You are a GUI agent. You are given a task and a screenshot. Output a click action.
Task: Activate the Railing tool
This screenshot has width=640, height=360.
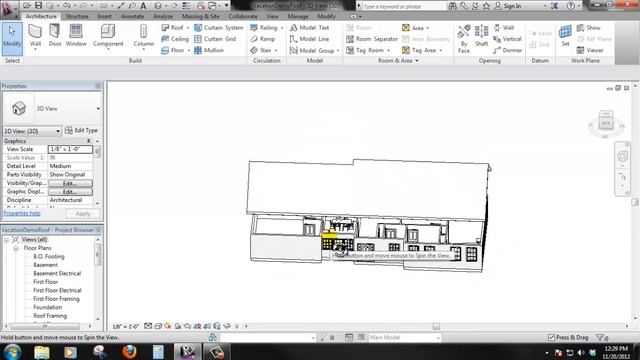pos(264,27)
